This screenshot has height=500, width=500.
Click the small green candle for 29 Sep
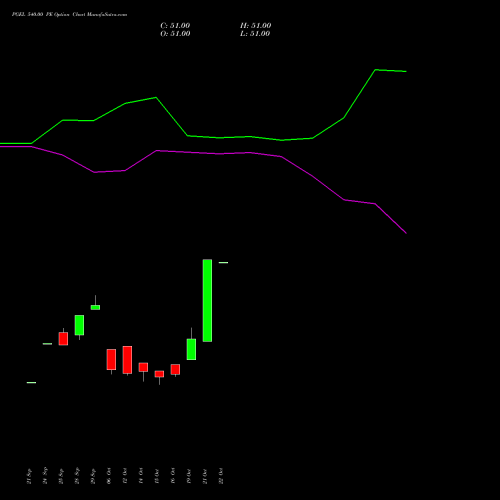point(95,307)
